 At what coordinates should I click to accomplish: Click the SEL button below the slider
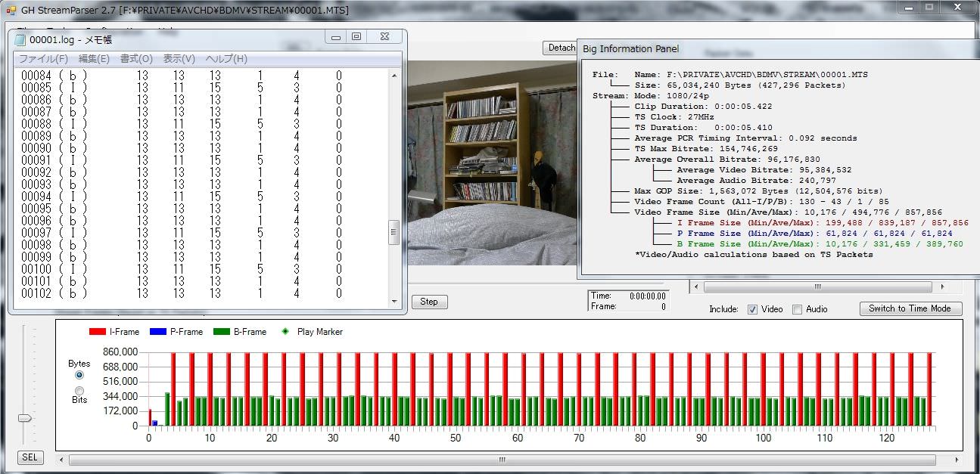click(30, 457)
